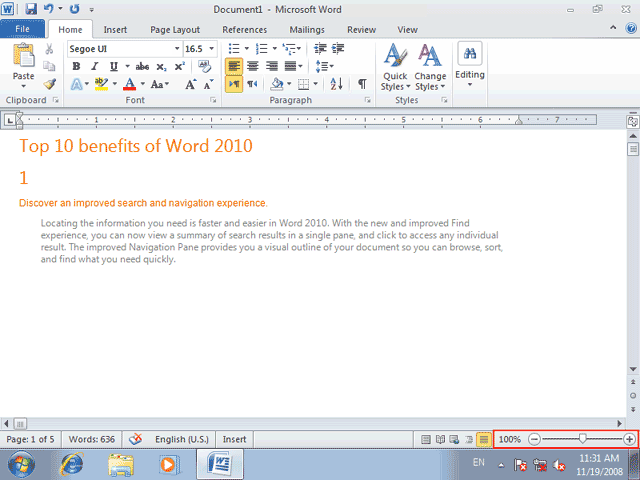Screen dimensions: 640x480
Task: Toggle Center alignment
Action: (253, 66)
